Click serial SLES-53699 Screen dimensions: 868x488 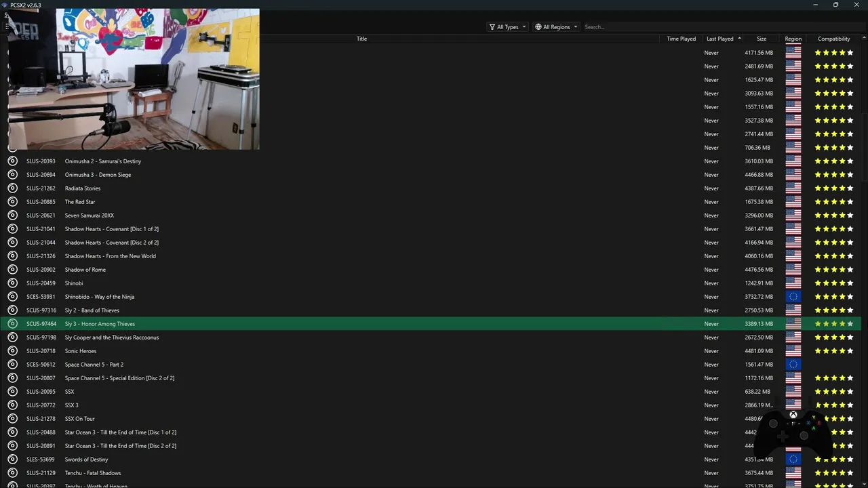(x=41, y=460)
